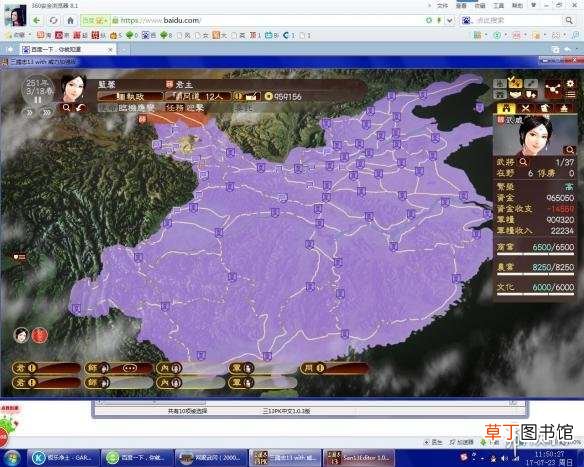
Task: Open the three-line game menu icon
Action: pos(570,94)
